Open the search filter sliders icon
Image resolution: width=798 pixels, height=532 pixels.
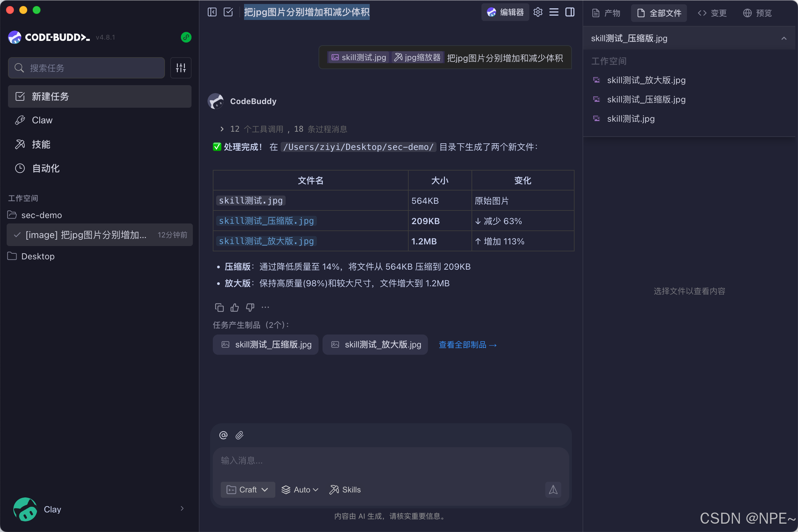181,68
